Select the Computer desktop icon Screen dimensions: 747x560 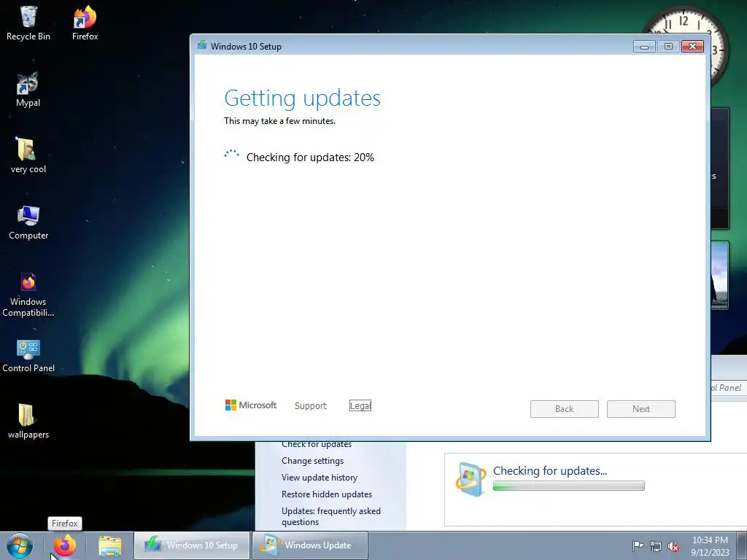28,222
